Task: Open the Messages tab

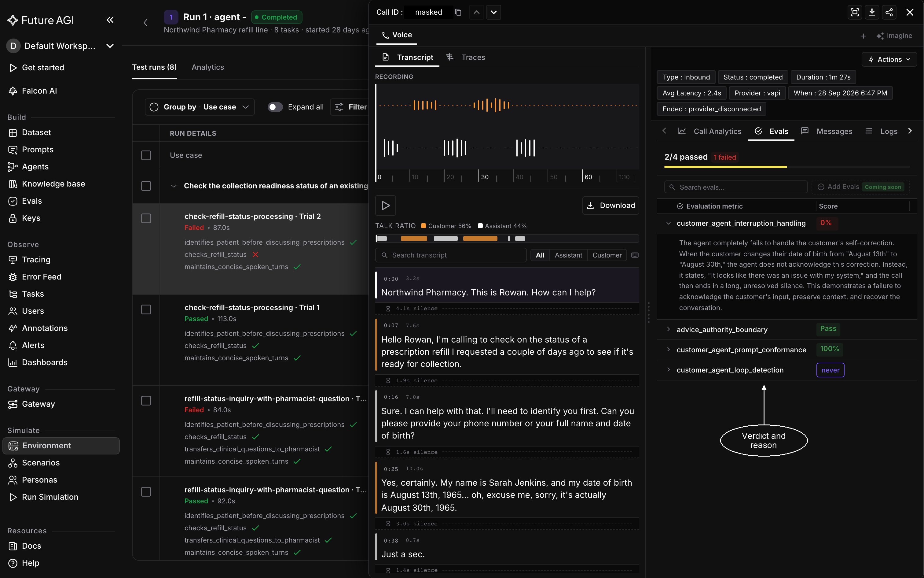Action: point(826,132)
